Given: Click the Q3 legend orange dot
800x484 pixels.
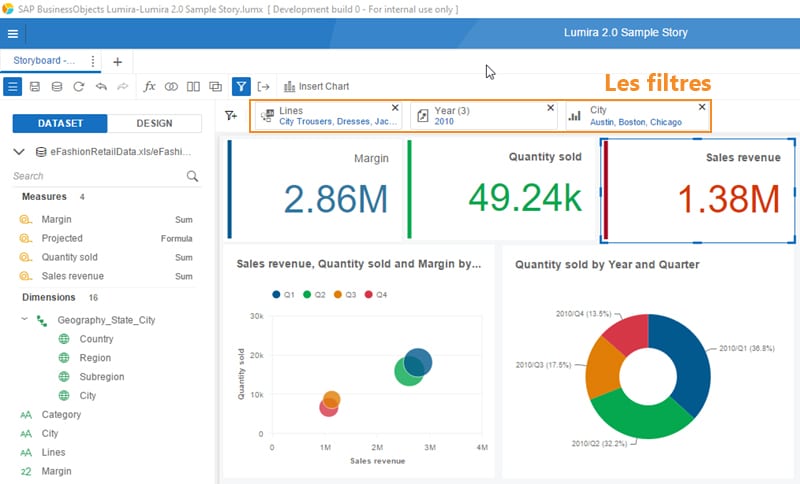Looking at the screenshot, I should pos(338,294).
